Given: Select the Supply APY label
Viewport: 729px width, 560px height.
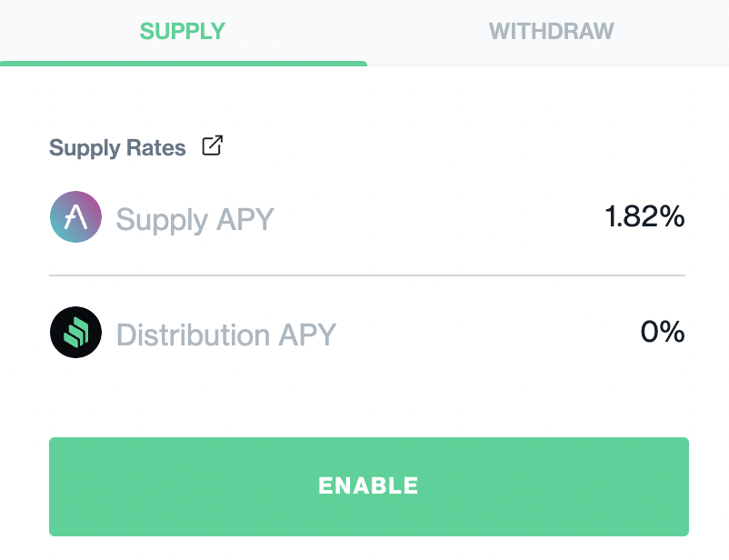Looking at the screenshot, I should [x=195, y=219].
